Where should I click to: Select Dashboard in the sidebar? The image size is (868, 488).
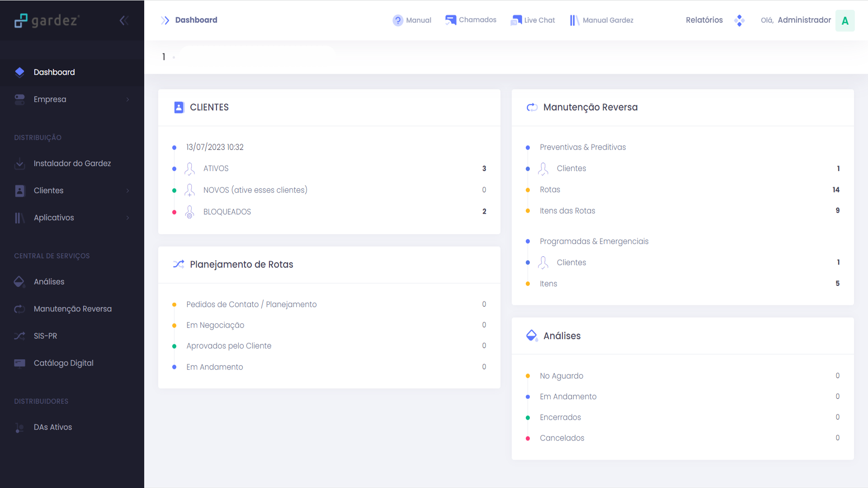[x=54, y=72]
